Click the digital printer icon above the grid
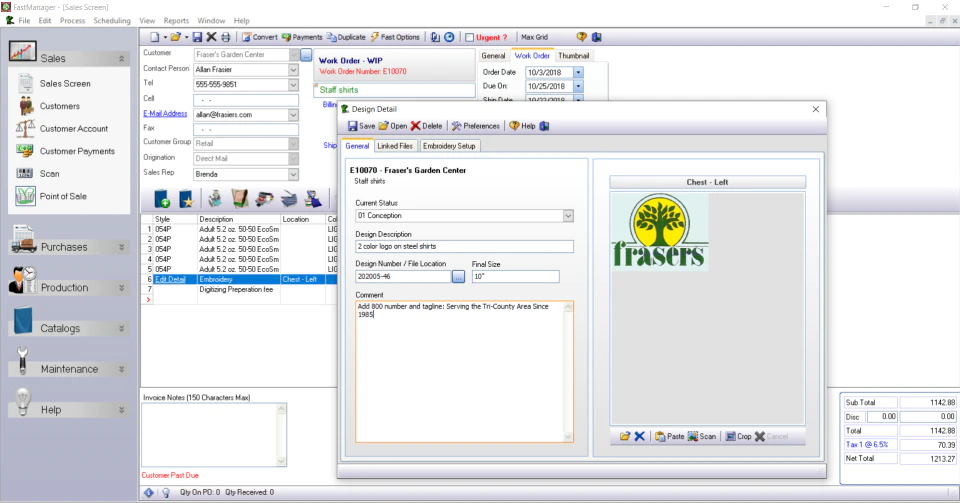This screenshot has height=503, width=960. pyautogui.click(x=264, y=199)
